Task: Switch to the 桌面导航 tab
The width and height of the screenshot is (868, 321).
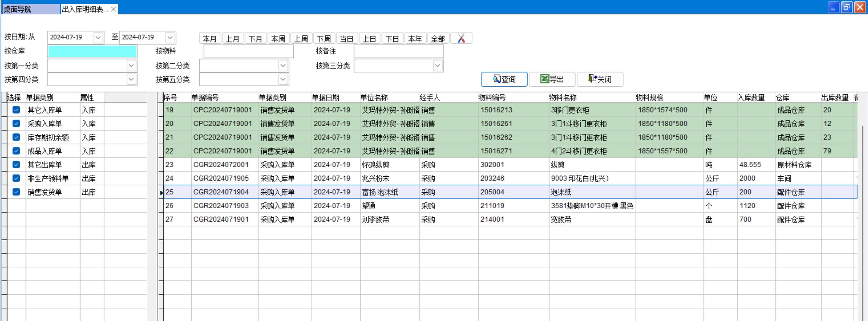Action: [30, 9]
